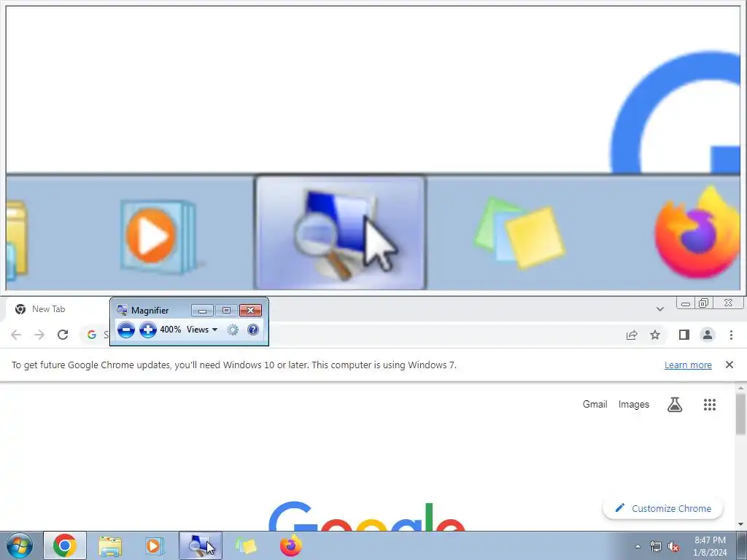Click the Customize Chrome button
The image size is (747, 560).
pyautogui.click(x=662, y=508)
